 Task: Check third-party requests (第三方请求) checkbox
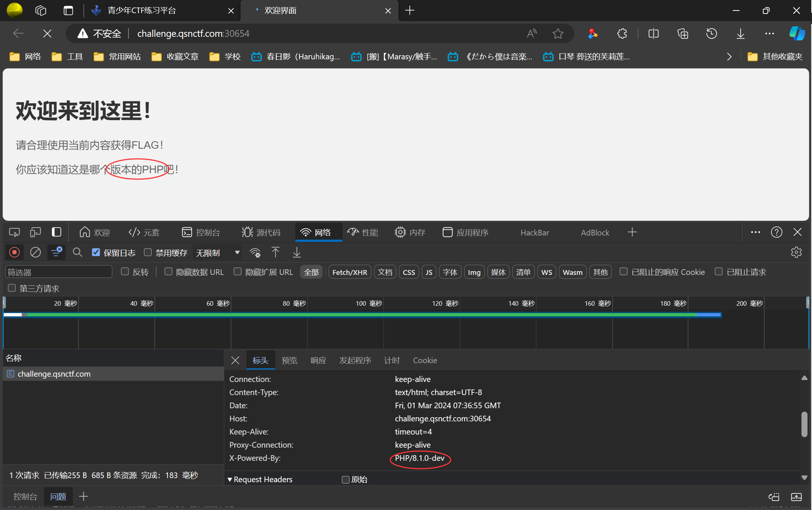tap(12, 288)
